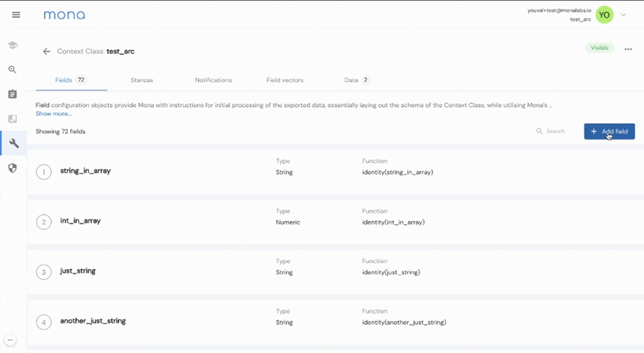Select the wrench configuration sidebar icon
The width and height of the screenshot is (644, 353).
[14, 143]
